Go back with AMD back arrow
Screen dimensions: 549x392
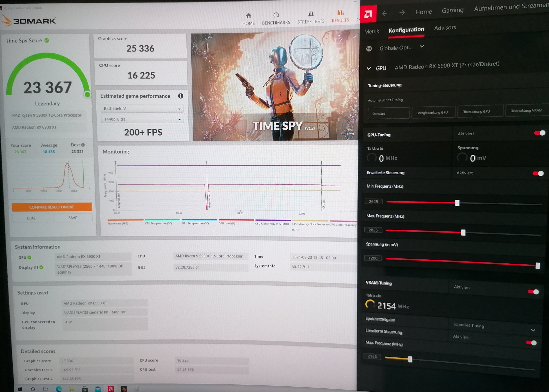(x=385, y=13)
